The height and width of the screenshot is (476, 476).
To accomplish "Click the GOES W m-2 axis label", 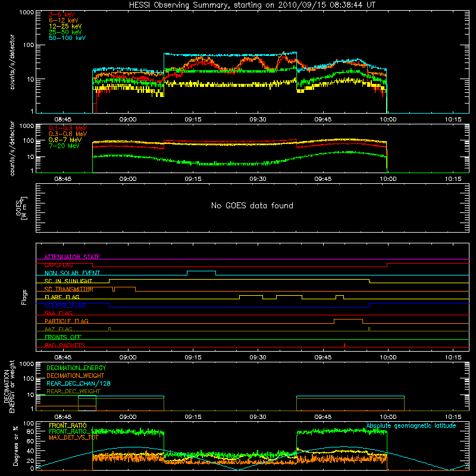I will (x=21, y=208).
